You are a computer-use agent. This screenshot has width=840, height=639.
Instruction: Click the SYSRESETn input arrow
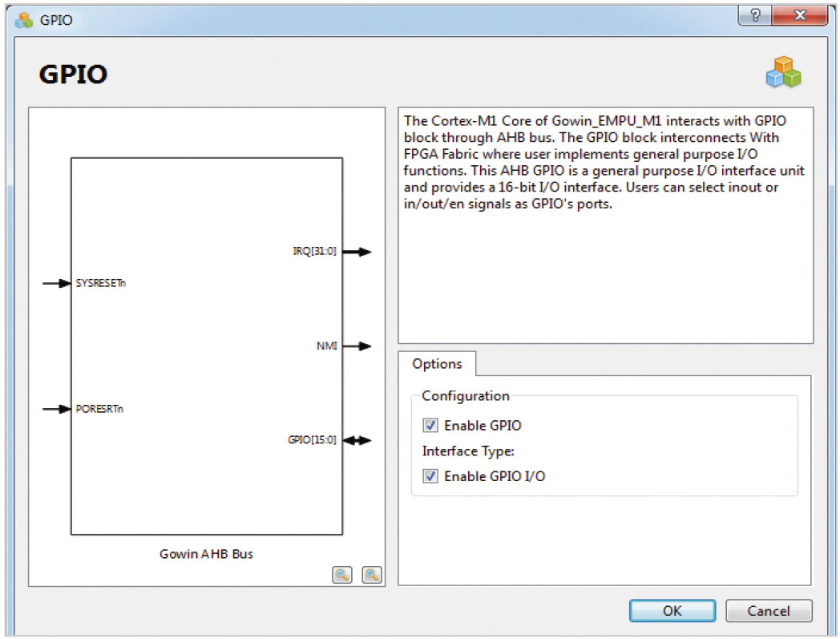pos(56,283)
